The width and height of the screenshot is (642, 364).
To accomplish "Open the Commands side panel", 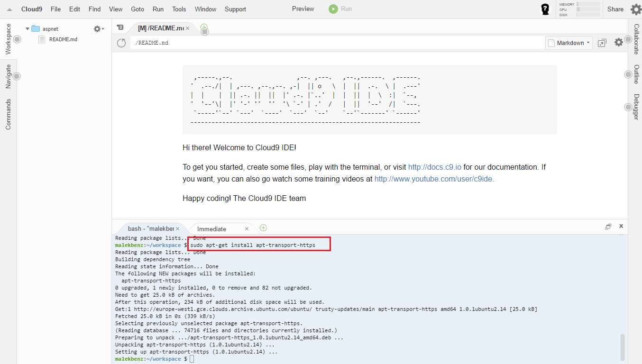I will (x=8, y=114).
